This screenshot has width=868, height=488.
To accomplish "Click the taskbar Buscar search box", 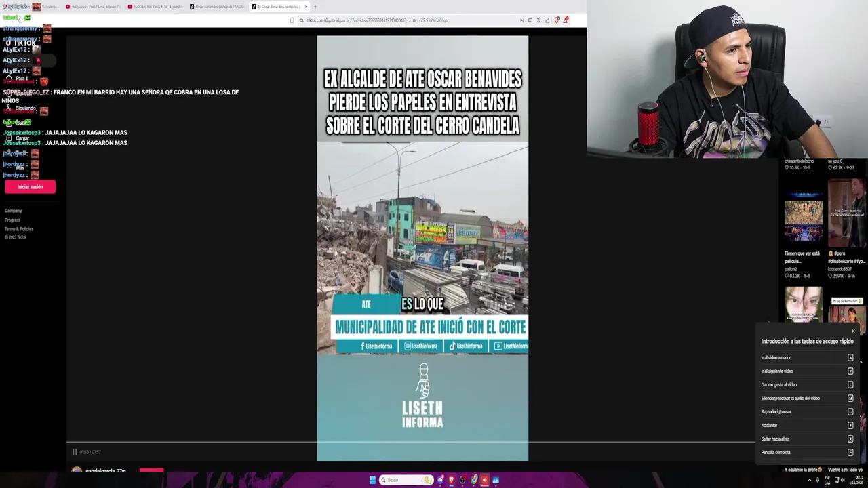I will pyautogui.click(x=406, y=480).
